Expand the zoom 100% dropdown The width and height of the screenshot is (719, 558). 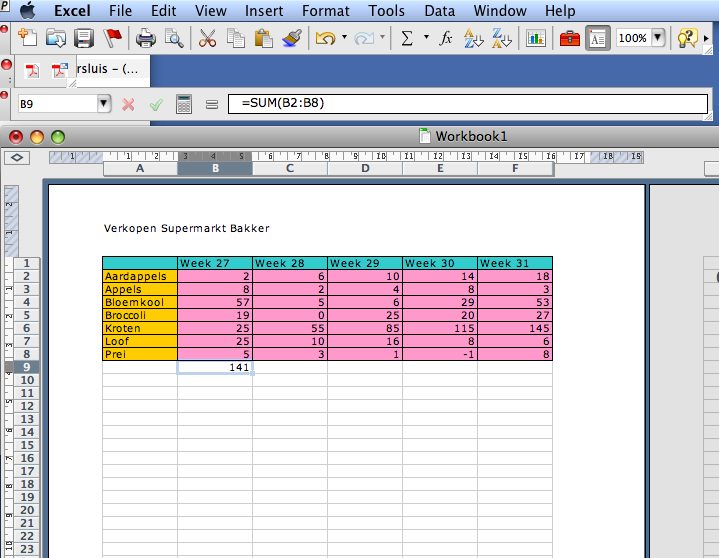(658, 38)
